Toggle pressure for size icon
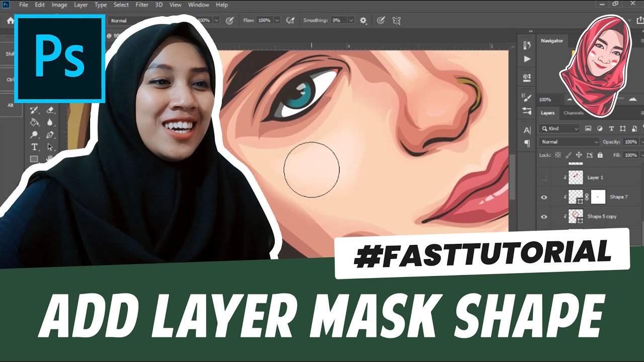Image resolution: width=644 pixels, height=362 pixels. click(x=381, y=21)
